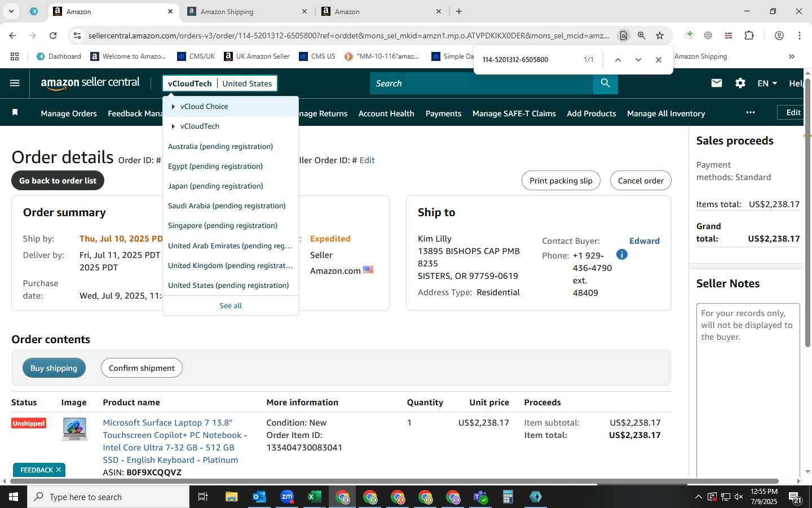812x508 pixels.
Task: Click See all marketplaces link
Action: click(231, 305)
